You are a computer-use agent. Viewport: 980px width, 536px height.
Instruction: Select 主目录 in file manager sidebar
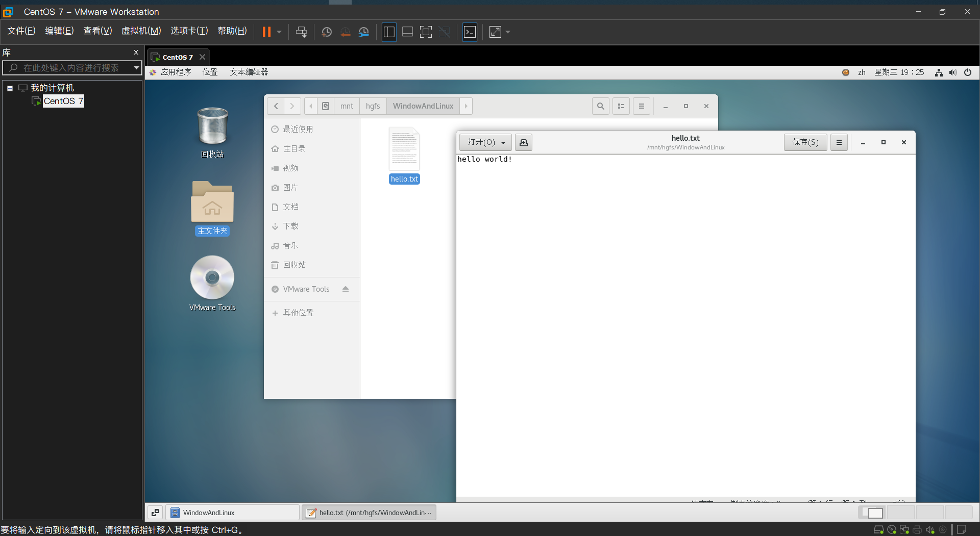click(x=312, y=149)
